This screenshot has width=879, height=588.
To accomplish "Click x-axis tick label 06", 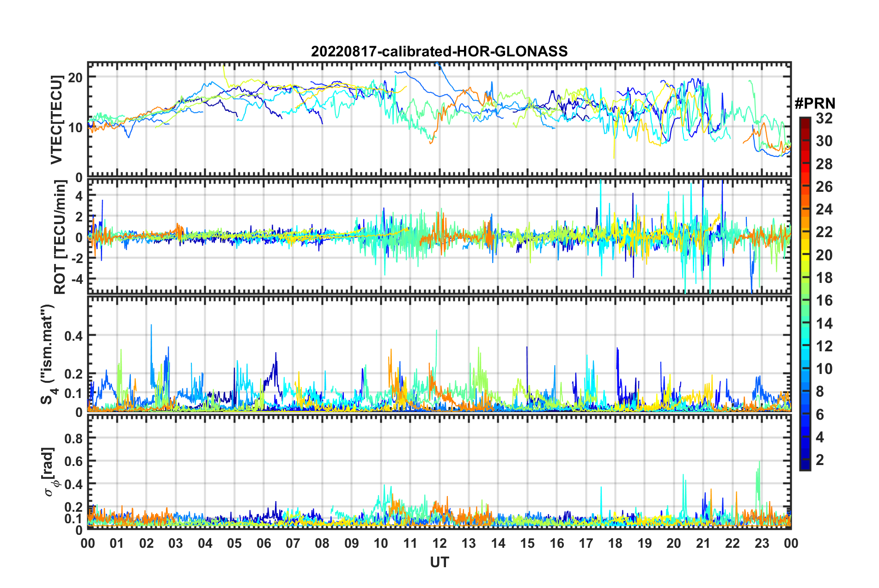I will [x=263, y=543].
